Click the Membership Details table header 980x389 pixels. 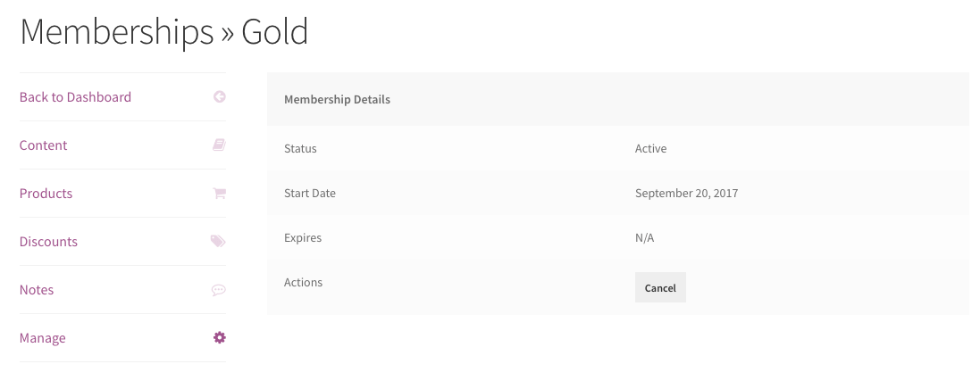[x=337, y=99]
